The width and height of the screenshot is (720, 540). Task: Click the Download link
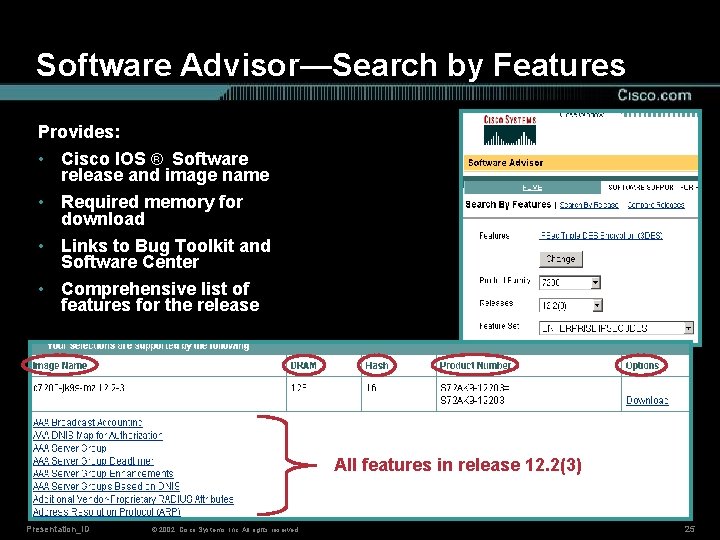point(647,400)
